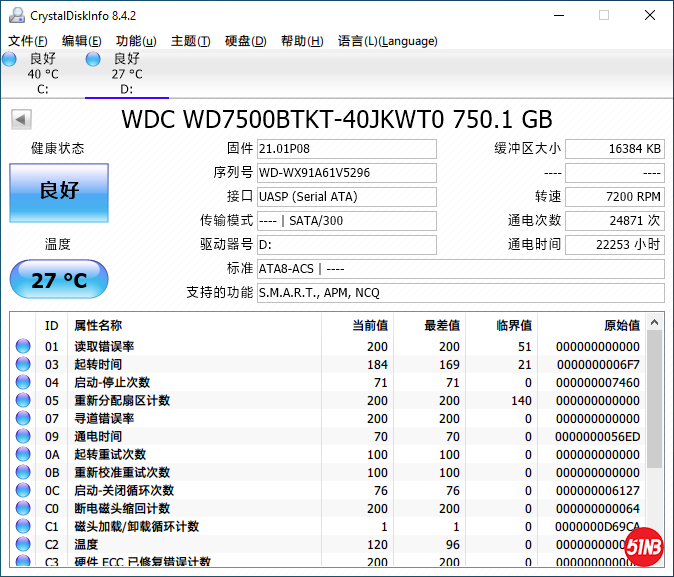Image resolution: width=674 pixels, height=577 pixels.
Task: Click status orb for attribute 01 读取错误率
Action: click(x=23, y=346)
